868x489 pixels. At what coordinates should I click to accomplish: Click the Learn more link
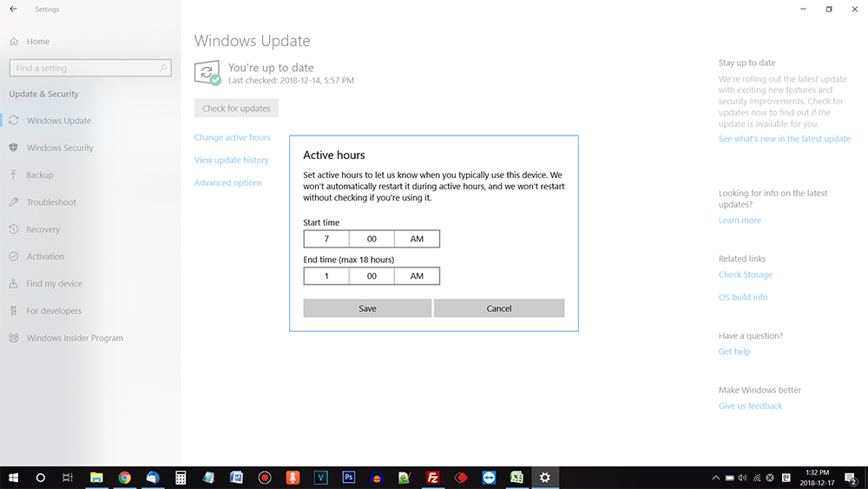tap(740, 221)
